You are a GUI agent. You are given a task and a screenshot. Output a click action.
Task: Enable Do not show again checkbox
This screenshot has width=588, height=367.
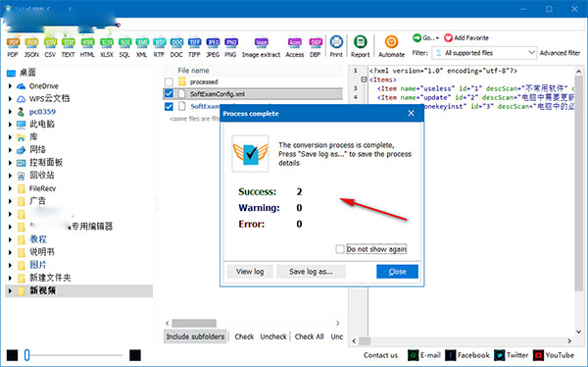[340, 249]
